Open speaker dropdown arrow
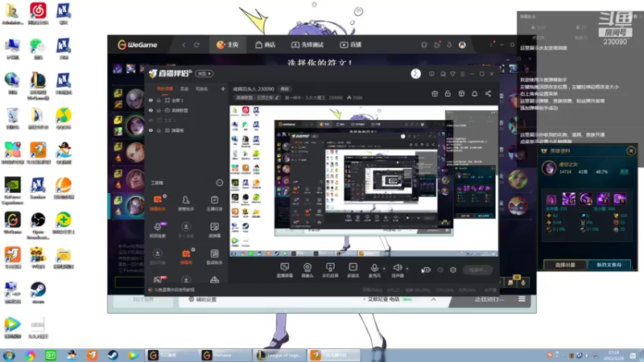The height and width of the screenshot is (362, 644). 407,269
